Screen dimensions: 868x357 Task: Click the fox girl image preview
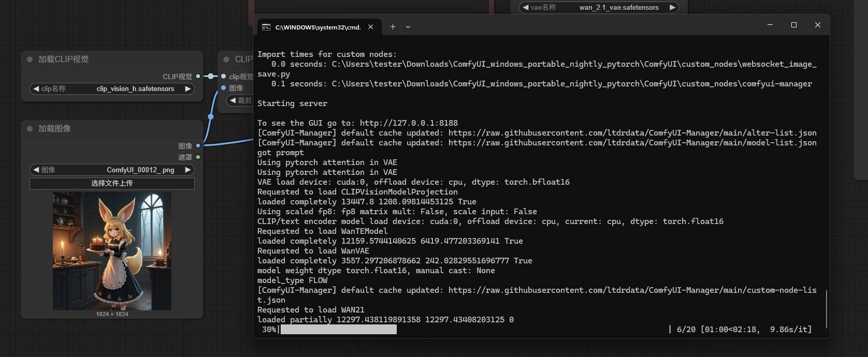112,251
